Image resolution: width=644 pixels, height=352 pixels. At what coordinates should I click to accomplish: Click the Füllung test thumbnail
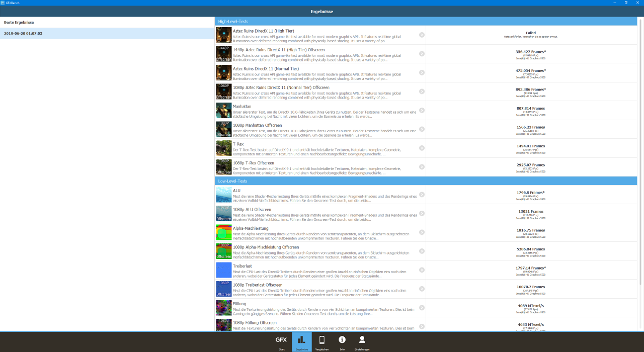224,308
